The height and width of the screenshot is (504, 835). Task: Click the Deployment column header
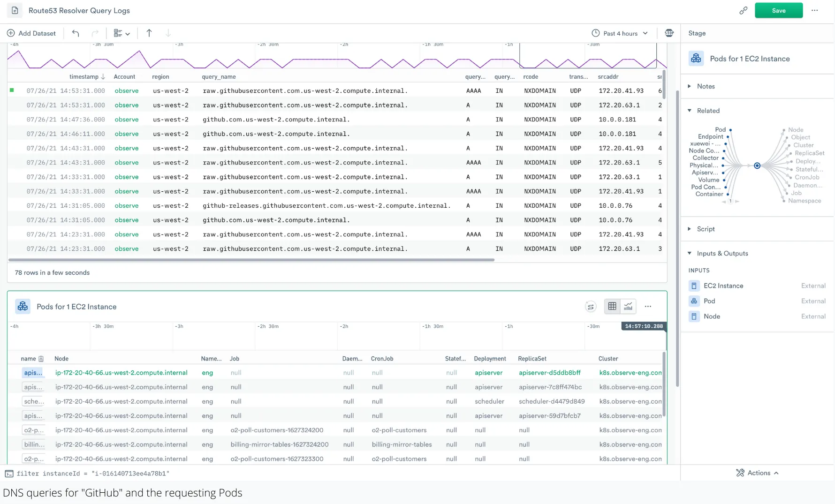coord(490,359)
